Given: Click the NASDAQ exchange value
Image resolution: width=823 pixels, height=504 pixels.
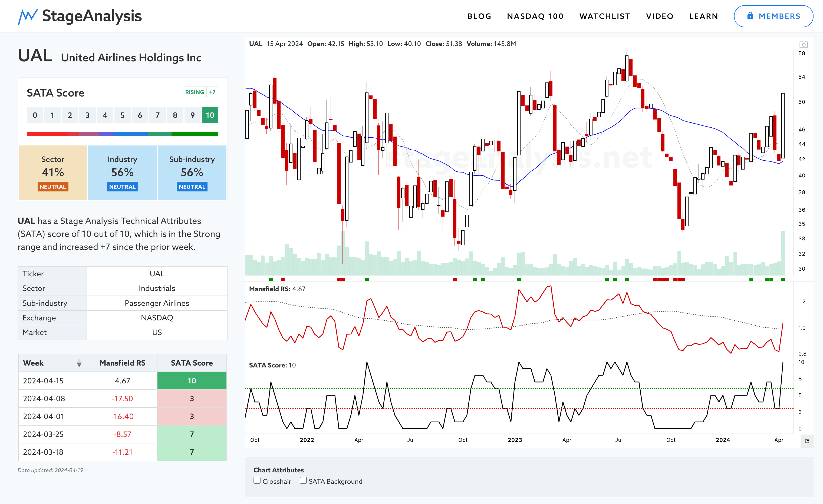Looking at the screenshot, I should [157, 318].
